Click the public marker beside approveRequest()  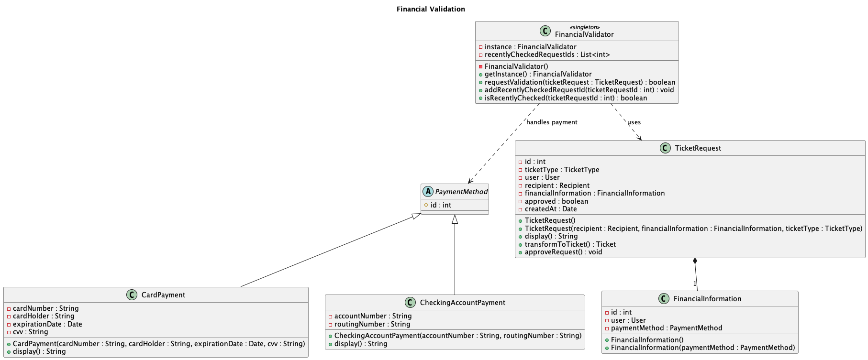[x=521, y=252]
